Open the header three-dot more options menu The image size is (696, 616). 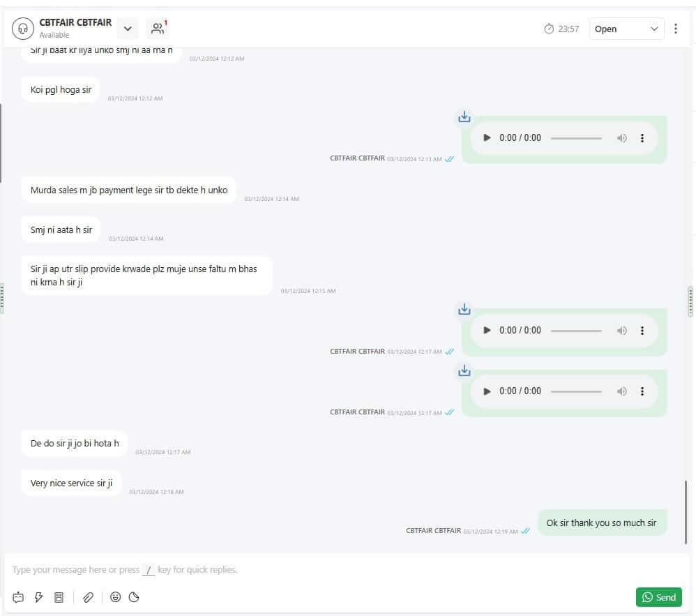click(676, 29)
